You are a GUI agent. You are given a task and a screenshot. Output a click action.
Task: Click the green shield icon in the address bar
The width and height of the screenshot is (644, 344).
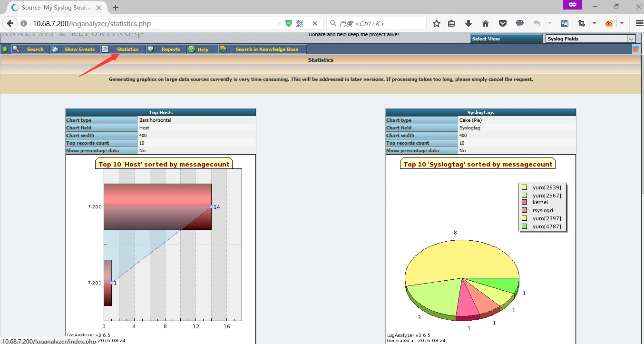pyautogui.click(x=289, y=23)
